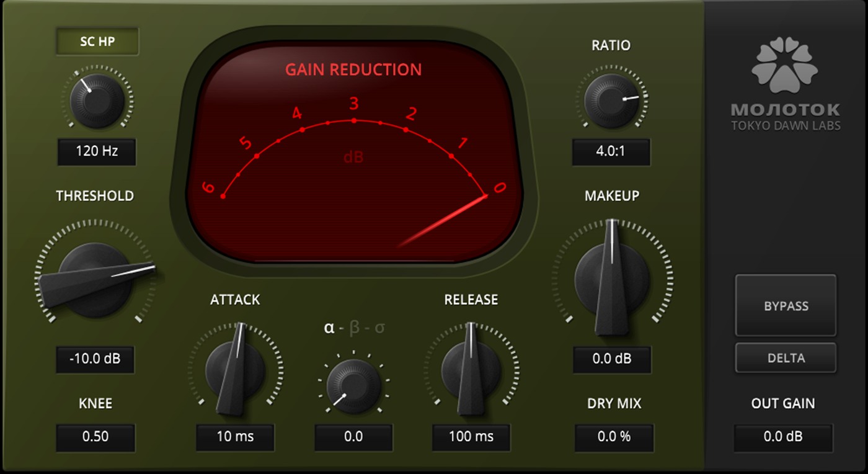Click the 4.0:1 ratio field
Viewport: 868px width, 474px height.
coord(611,151)
